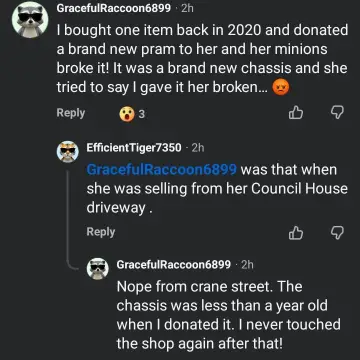
Task: Open EfficientTiger7350 username link
Action: tap(134, 147)
